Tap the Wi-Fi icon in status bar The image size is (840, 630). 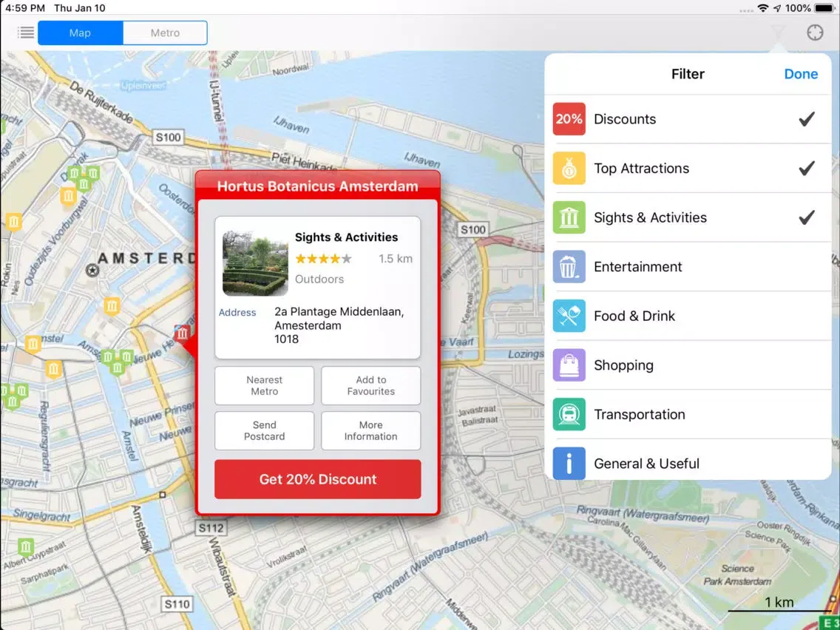(x=763, y=8)
